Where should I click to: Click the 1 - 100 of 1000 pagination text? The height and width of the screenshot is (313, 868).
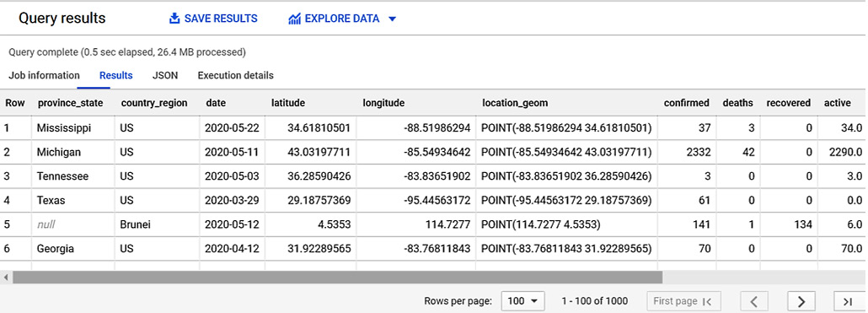tap(594, 301)
